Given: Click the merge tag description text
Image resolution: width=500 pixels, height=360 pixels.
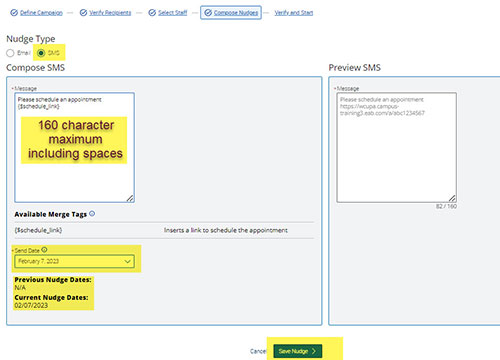Looking at the screenshot, I should click(x=226, y=230).
